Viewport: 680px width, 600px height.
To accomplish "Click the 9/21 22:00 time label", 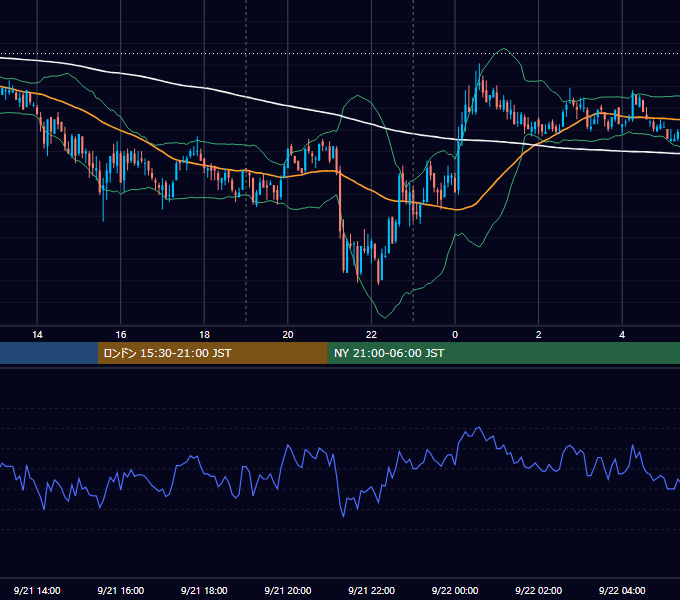I will coord(371,590).
